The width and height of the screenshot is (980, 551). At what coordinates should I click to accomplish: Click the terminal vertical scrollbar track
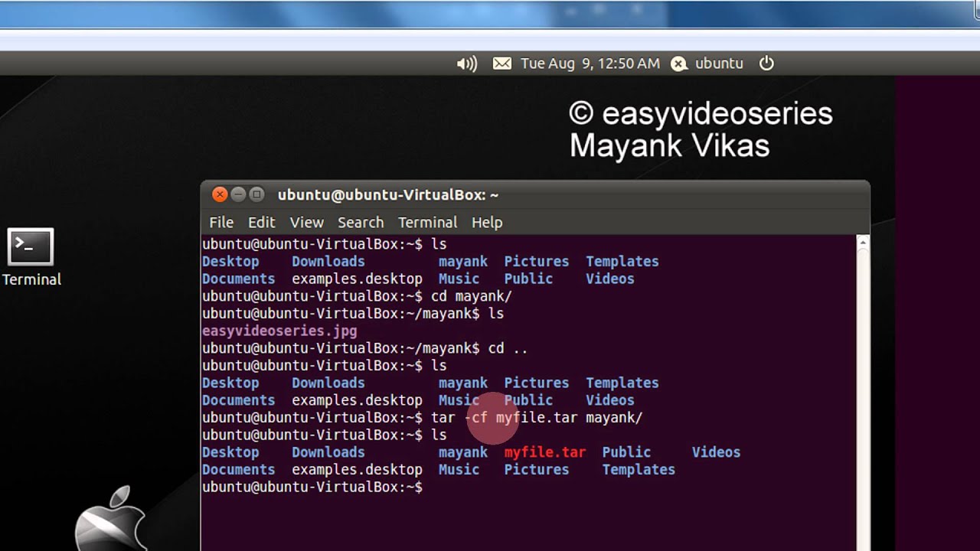[863, 400]
